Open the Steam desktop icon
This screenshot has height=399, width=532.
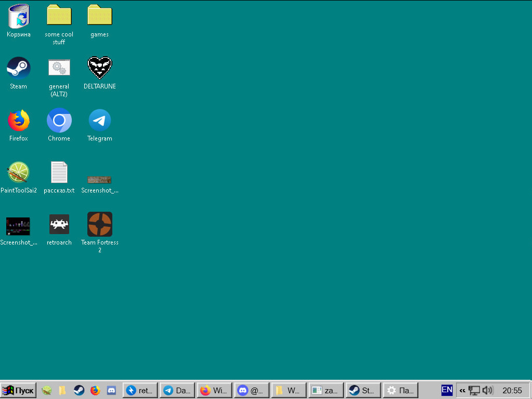click(x=18, y=69)
